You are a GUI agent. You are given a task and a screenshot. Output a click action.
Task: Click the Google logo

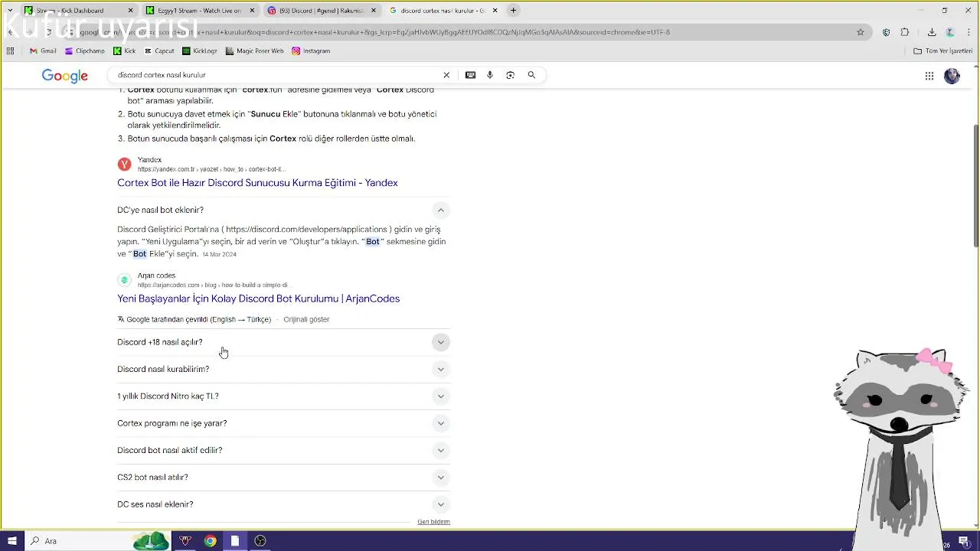65,76
